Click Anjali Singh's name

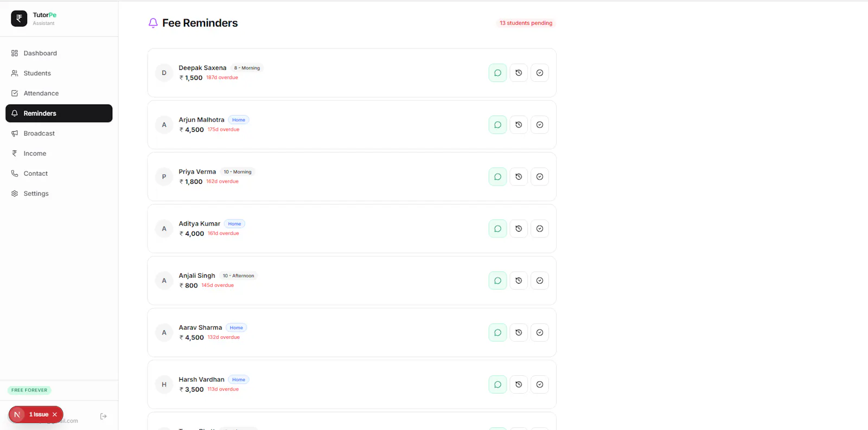click(x=197, y=275)
